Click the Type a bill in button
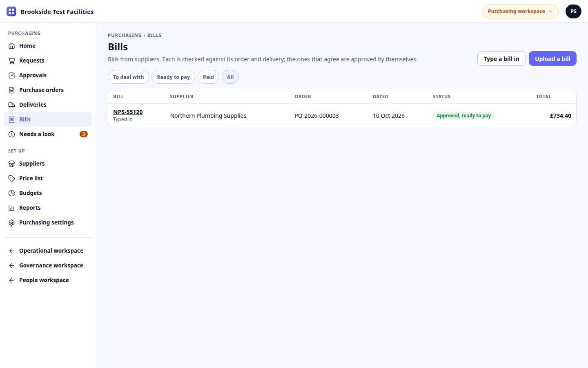Image resolution: width=588 pixels, height=368 pixels. pos(501,58)
